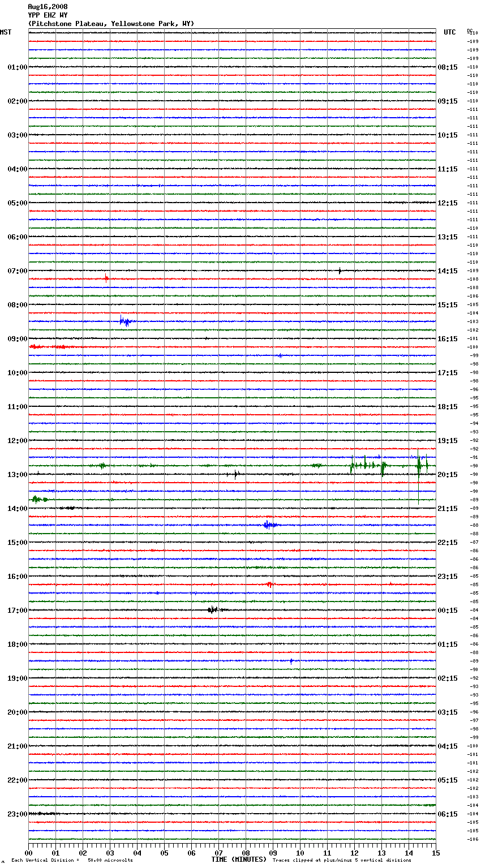Click the "Traces clipped at plus/minus 5 vertical divisions" note
The image size is (481, 868).
(x=342, y=861)
